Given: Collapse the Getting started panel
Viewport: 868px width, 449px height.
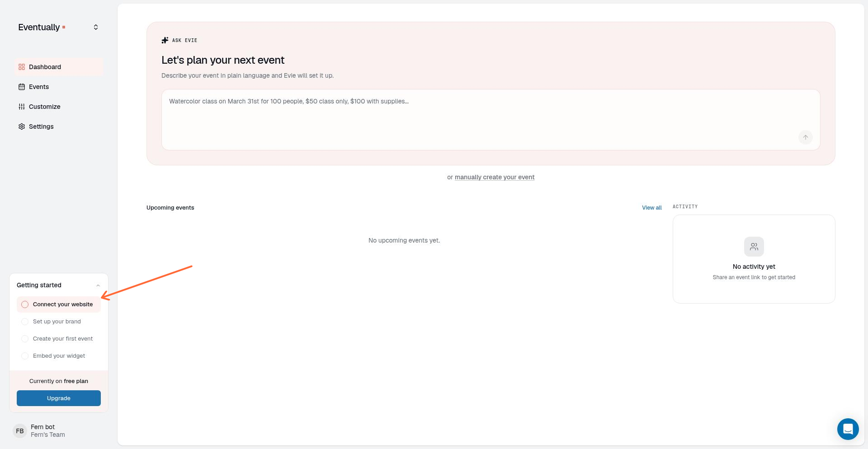Looking at the screenshot, I should tap(98, 285).
